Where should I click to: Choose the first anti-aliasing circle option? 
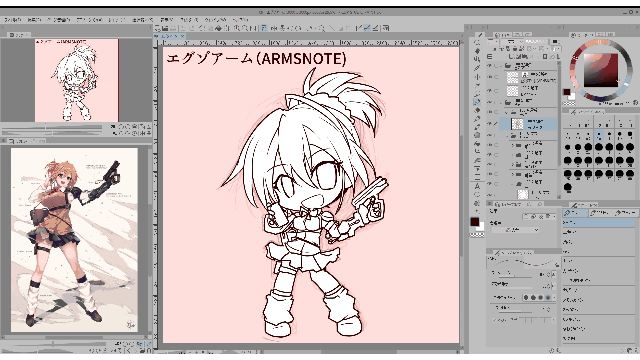tap(526, 298)
